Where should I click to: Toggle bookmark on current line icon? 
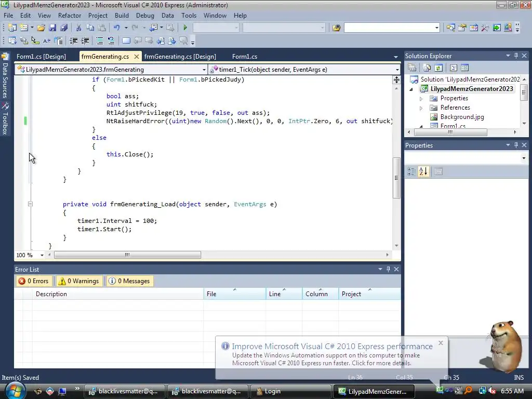[x=126, y=41]
